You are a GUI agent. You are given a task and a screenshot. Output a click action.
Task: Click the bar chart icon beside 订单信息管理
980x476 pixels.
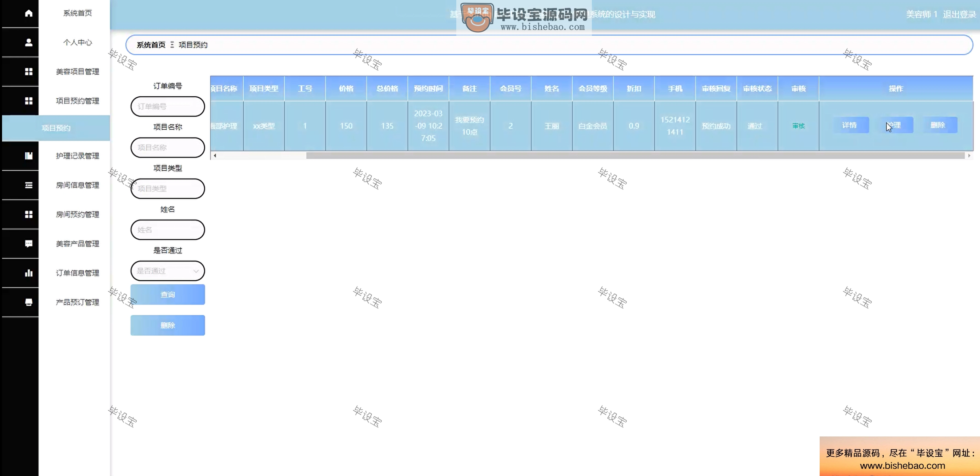[x=29, y=273]
